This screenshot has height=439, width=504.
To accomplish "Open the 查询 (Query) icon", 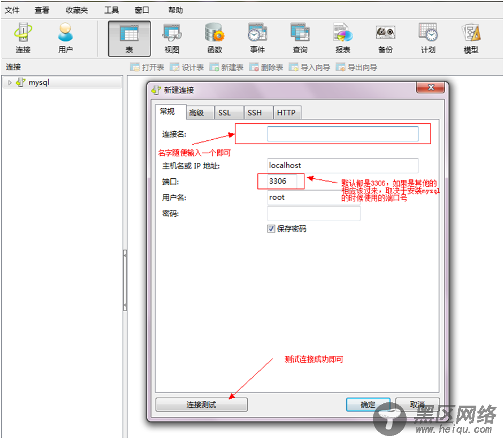I will pyautogui.click(x=300, y=38).
